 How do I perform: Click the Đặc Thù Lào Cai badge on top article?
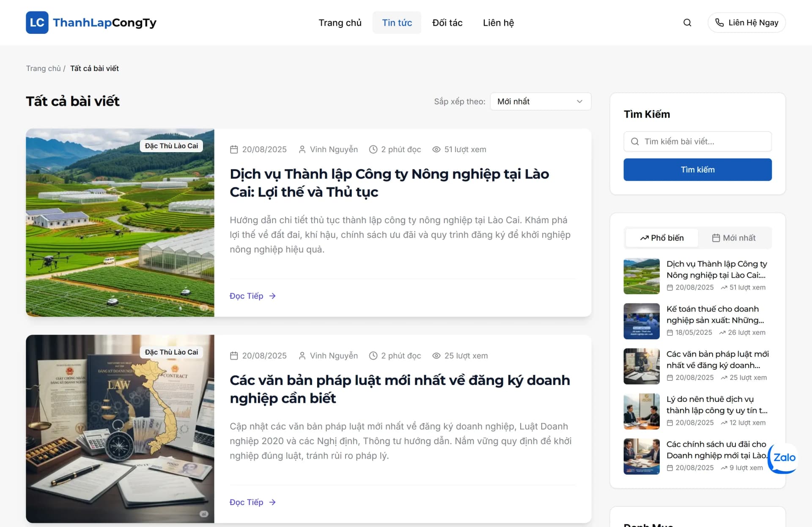(x=171, y=145)
